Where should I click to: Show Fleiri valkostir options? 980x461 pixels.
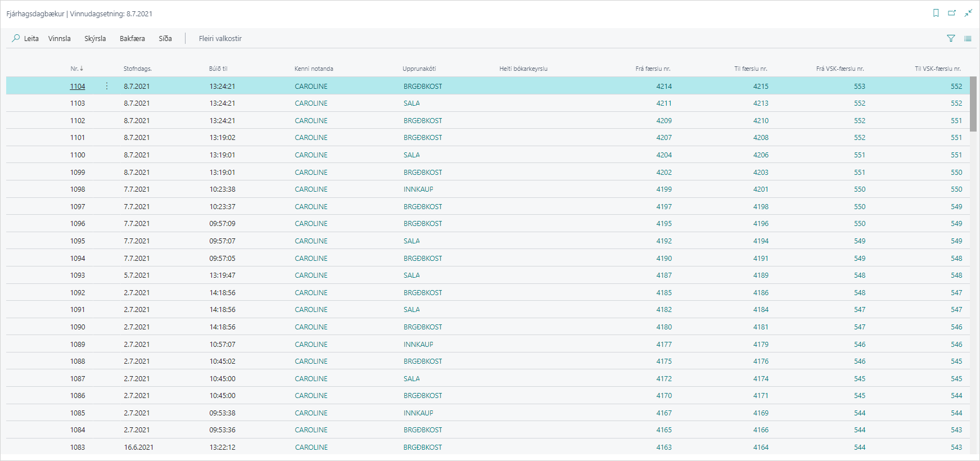point(220,38)
